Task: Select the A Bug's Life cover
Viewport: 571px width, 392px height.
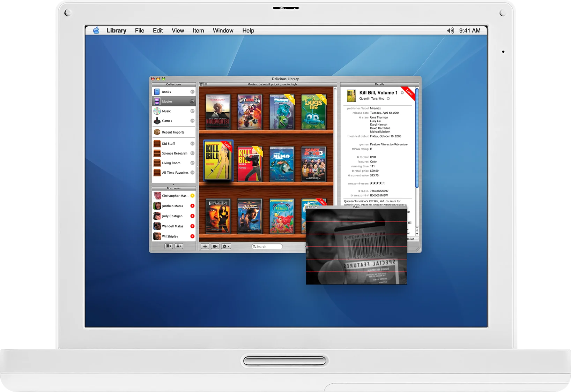Action: coord(313,112)
